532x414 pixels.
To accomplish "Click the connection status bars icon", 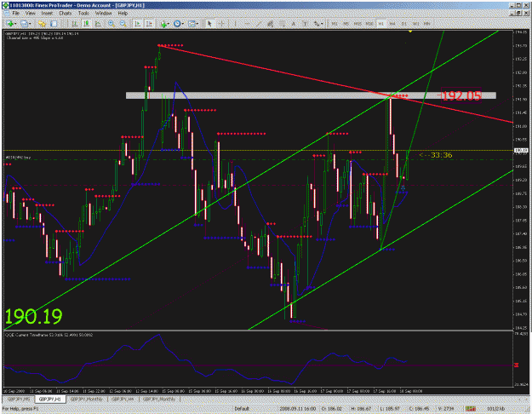I will click(471, 409).
